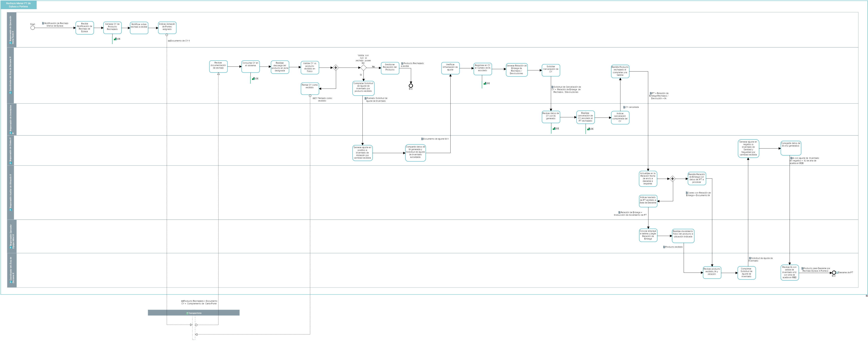Image resolution: width=868 pixels, height=342 pixels.
Task: Click document icon beside Producto recibido
Action: point(664,247)
